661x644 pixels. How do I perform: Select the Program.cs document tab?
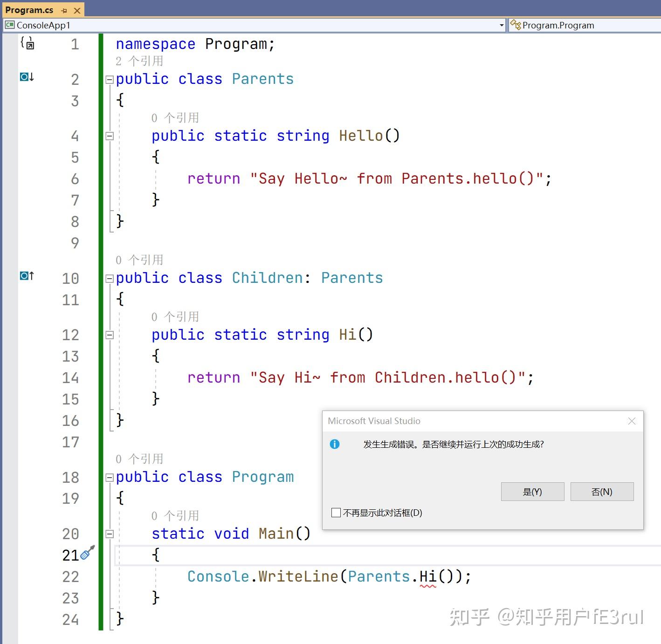coord(29,10)
